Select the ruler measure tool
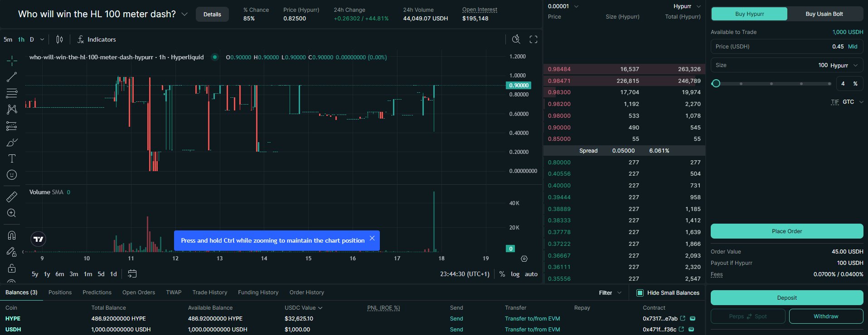The width and height of the screenshot is (868, 335). click(12, 196)
